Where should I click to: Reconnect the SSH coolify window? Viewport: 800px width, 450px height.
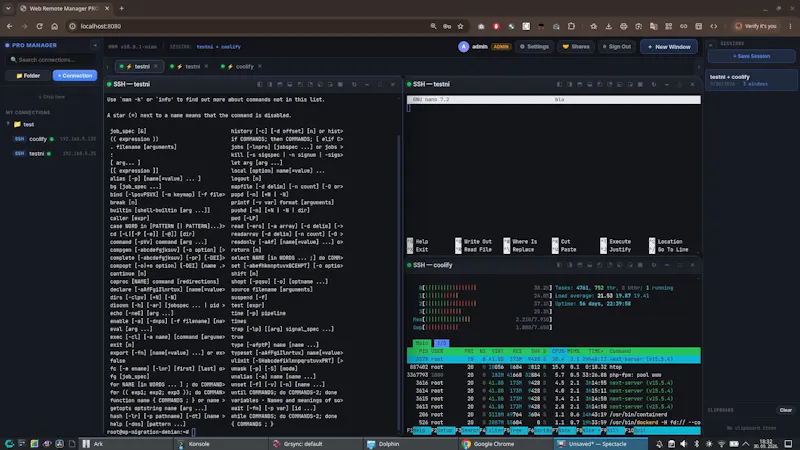click(654, 265)
